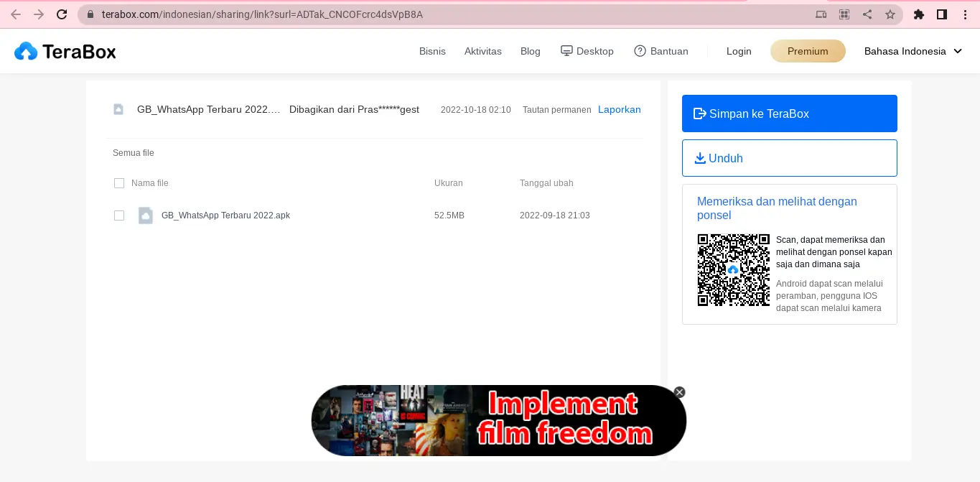980x482 pixels.
Task: Toggle the browser side panel
Action: [942, 14]
